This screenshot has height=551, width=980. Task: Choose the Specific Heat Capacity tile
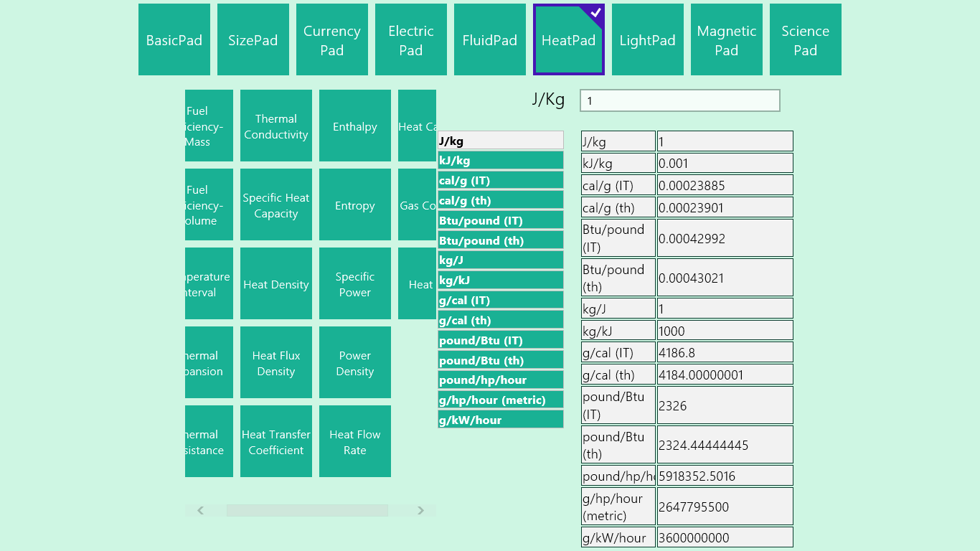pos(276,204)
